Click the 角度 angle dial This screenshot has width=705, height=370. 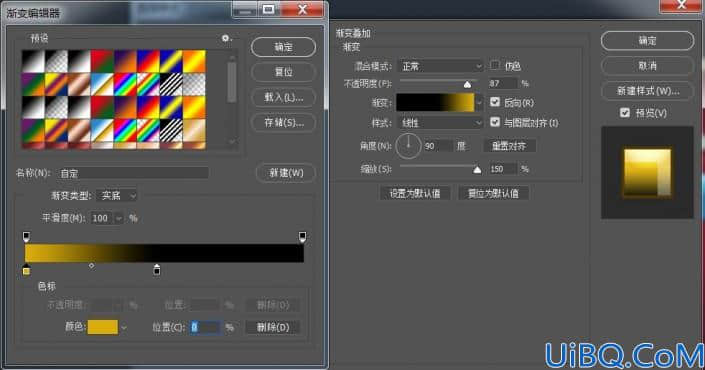(x=408, y=146)
